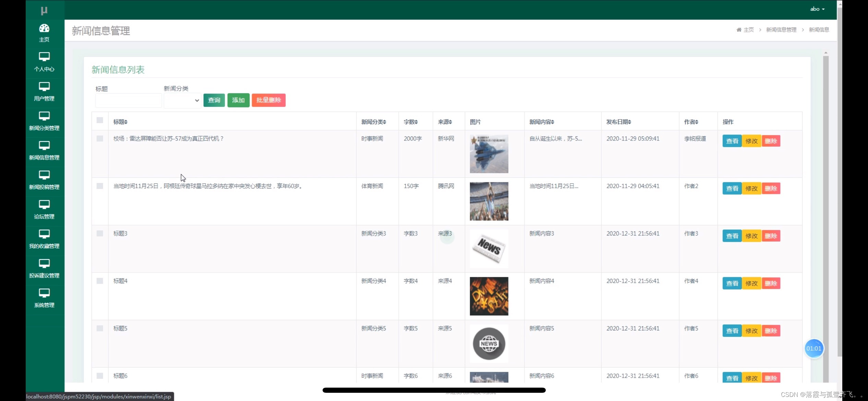Click the 批量删除 button

pyautogui.click(x=268, y=100)
